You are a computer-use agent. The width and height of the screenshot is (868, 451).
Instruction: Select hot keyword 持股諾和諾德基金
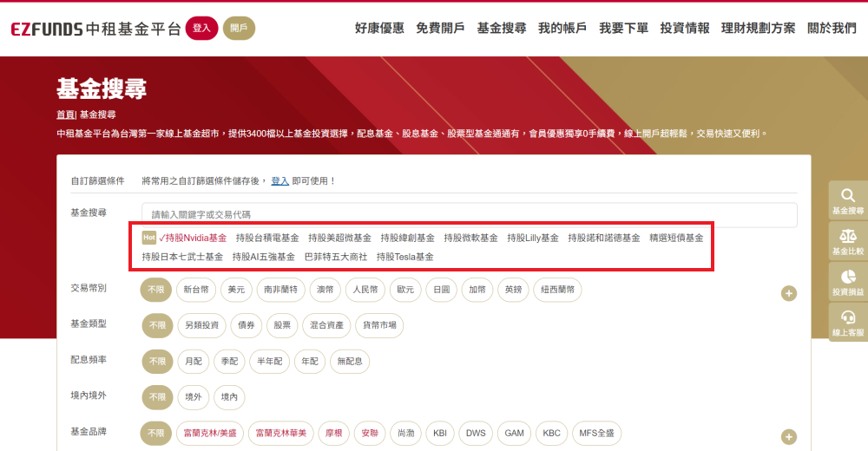point(604,238)
